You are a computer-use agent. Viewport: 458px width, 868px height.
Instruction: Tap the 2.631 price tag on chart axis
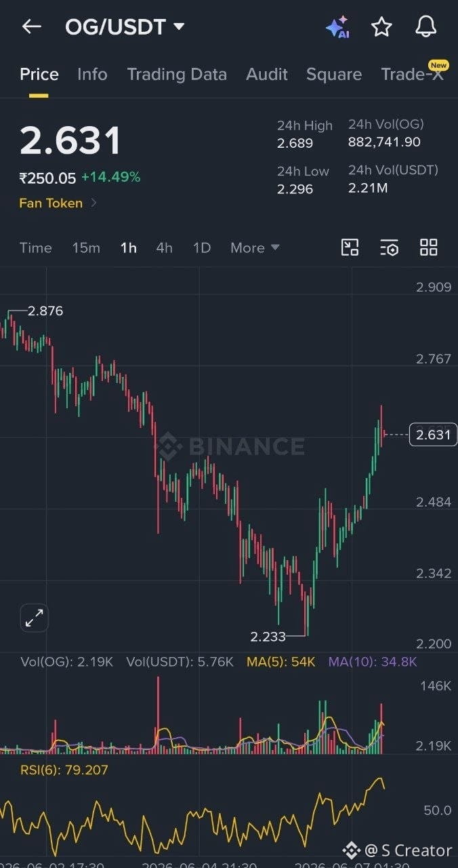point(434,435)
